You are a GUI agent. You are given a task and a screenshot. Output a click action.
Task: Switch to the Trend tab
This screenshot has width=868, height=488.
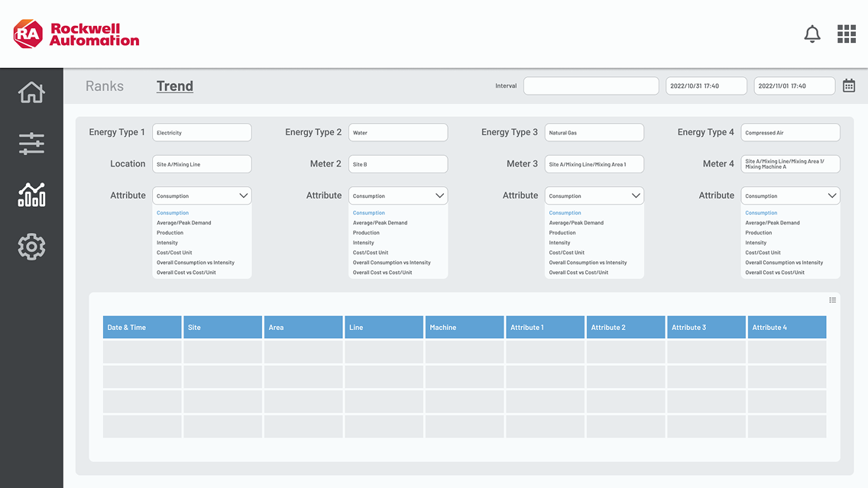pos(175,86)
